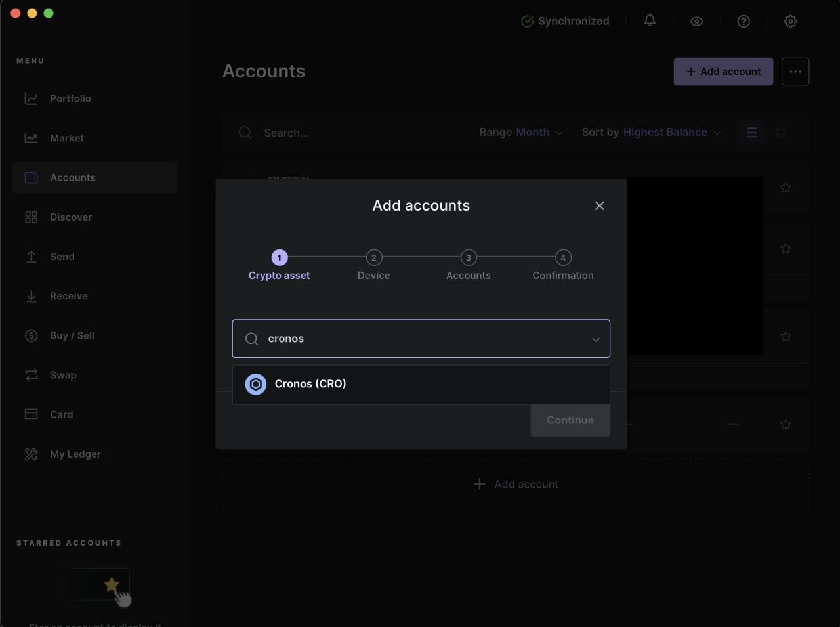Star the second account row

click(786, 249)
